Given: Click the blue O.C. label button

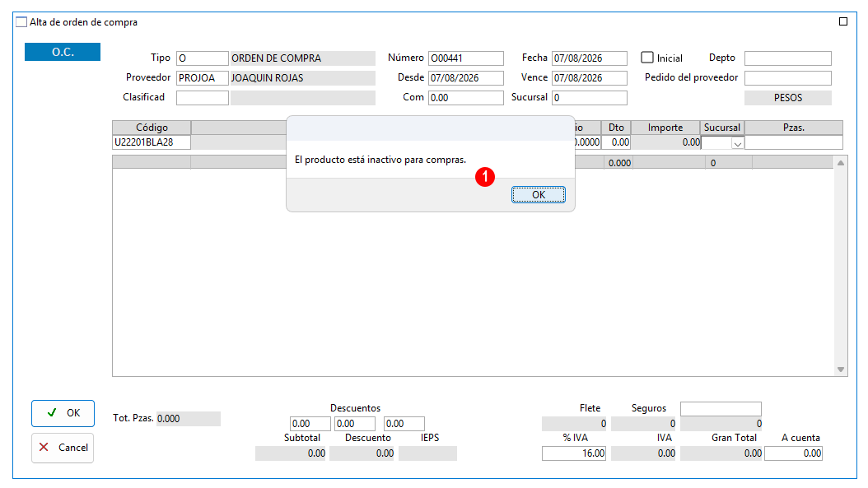Looking at the screenshot, I should pos(63,52).
